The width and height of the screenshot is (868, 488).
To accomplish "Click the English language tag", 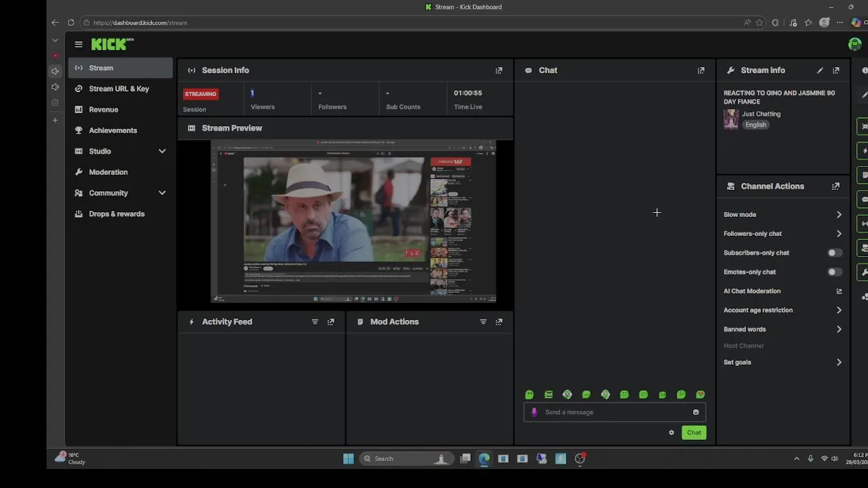I will (755, 125).
